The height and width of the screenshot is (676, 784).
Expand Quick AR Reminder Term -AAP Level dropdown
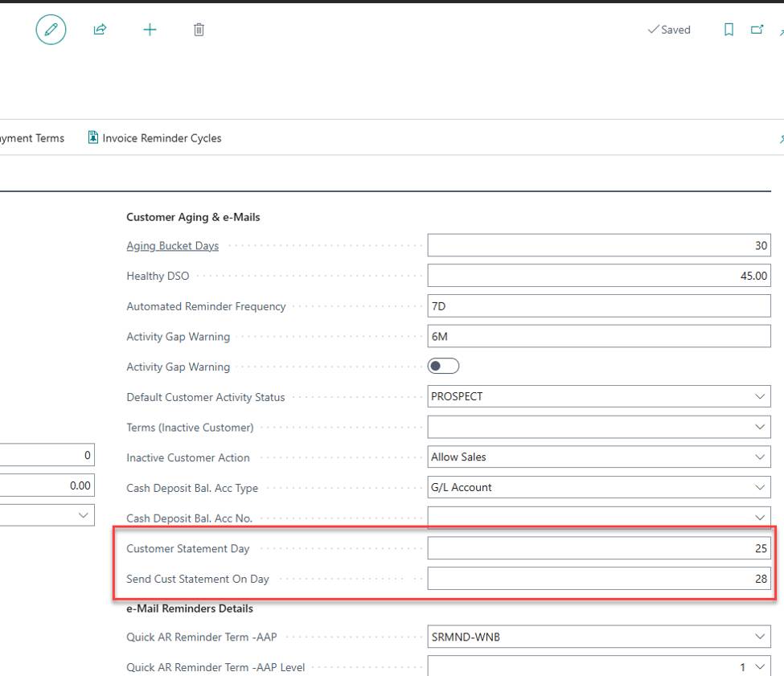[760, 666]
